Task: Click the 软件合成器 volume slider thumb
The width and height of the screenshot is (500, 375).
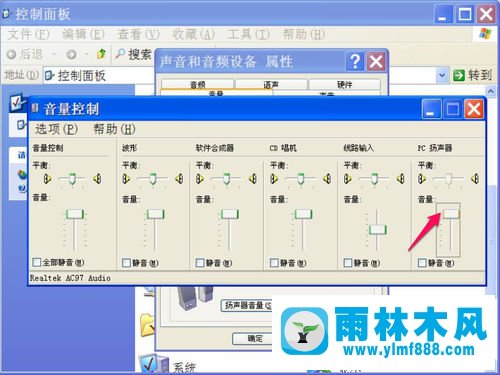Action: [229, 214]
